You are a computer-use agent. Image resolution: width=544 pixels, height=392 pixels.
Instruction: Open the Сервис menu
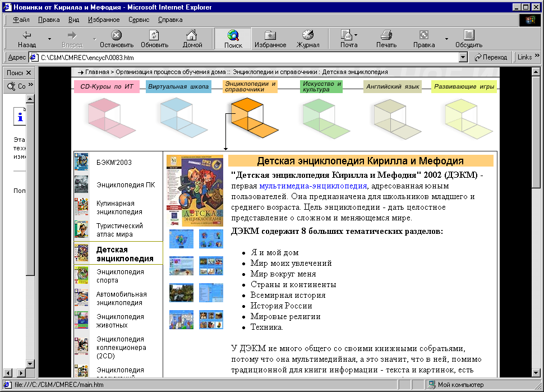coord(139,20)
